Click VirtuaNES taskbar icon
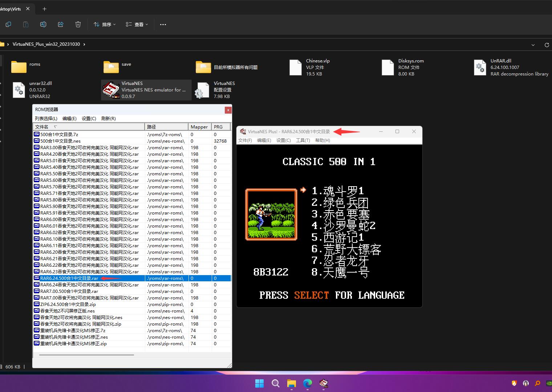Viewport: 552px width, 392px height. point(324,383)
